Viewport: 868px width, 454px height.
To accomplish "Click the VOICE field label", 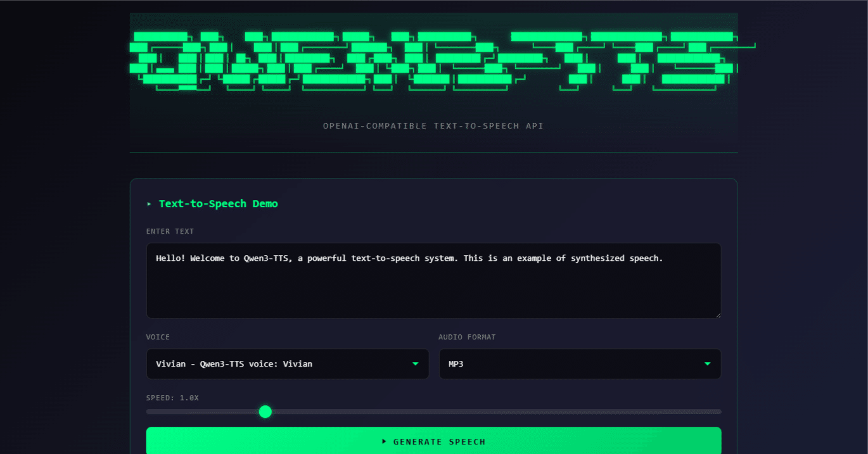I will (x=158, y=337).
